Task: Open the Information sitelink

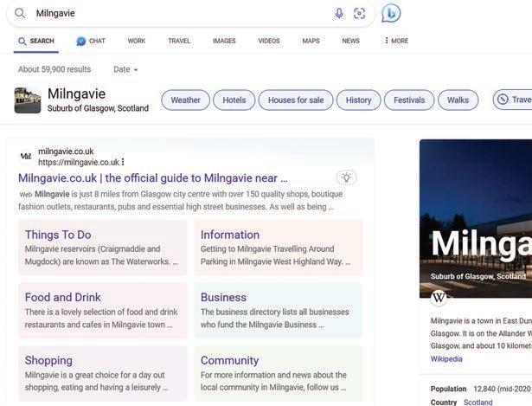Action: click(x=230, y=235)
